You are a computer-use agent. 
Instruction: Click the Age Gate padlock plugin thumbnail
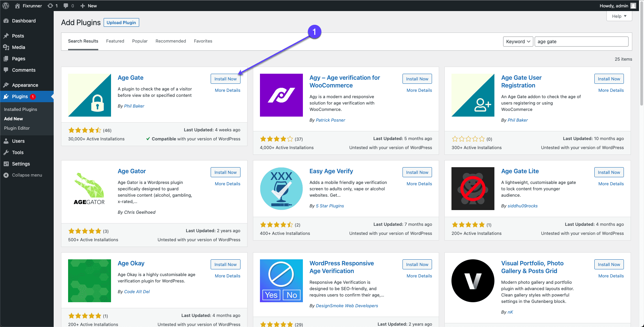[x=90, y=95]
